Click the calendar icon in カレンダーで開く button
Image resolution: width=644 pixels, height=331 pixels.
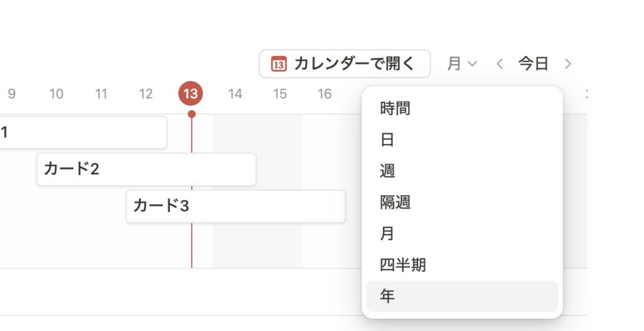[x=279, y=64]
